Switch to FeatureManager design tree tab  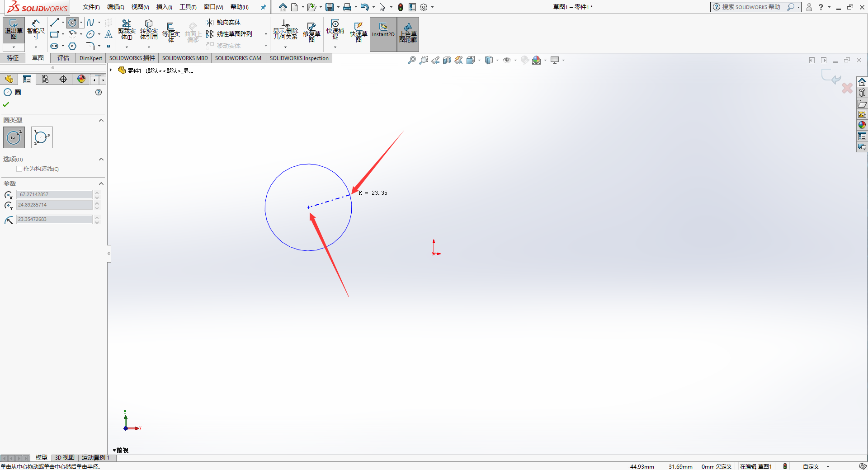click(x=9, y=79)
